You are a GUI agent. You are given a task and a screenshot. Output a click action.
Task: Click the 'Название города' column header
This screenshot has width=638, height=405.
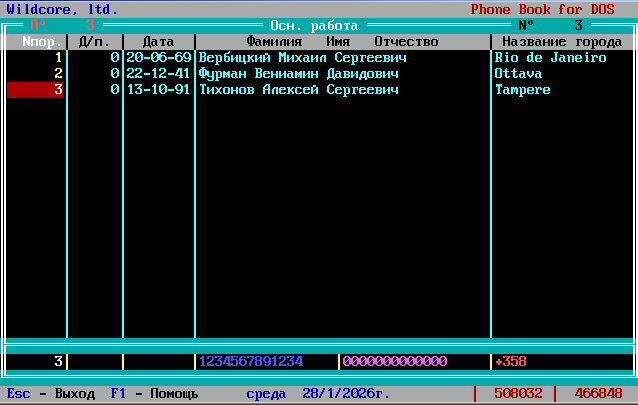tap(561, 42)
